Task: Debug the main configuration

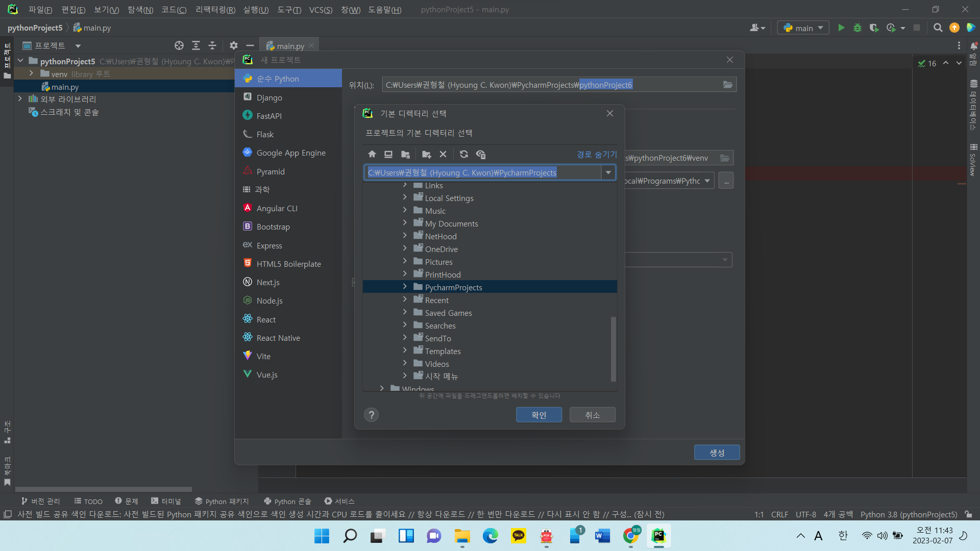Action: pyautogui.click(x=857, y=28)
